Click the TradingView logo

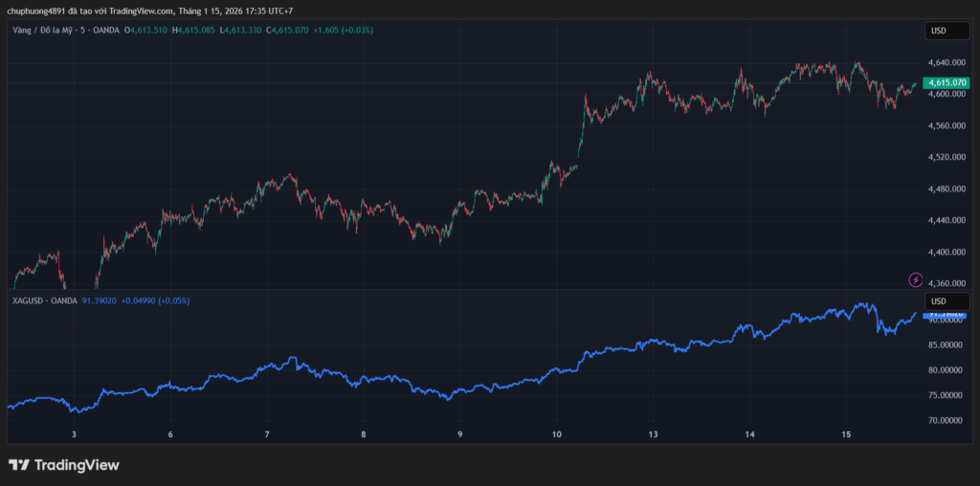(64, 465)
